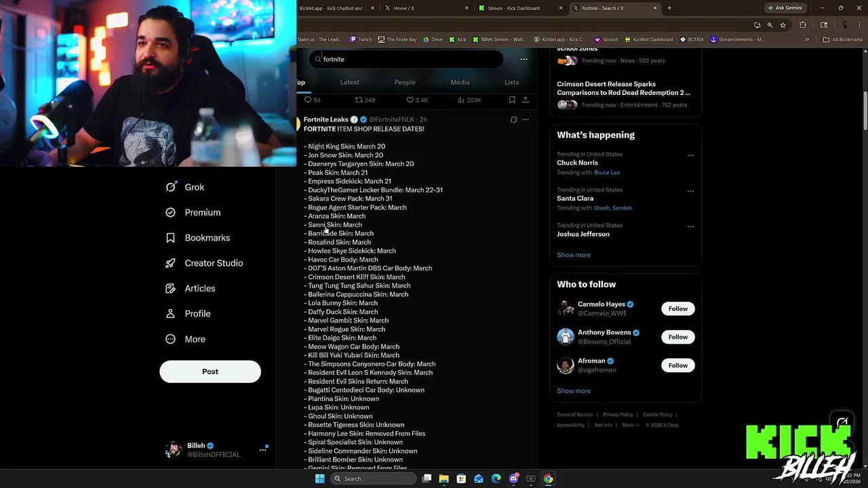Open Carmelo Hayes avatar thumbnail
The image size is (868, 488).
[x=566, y=308]
